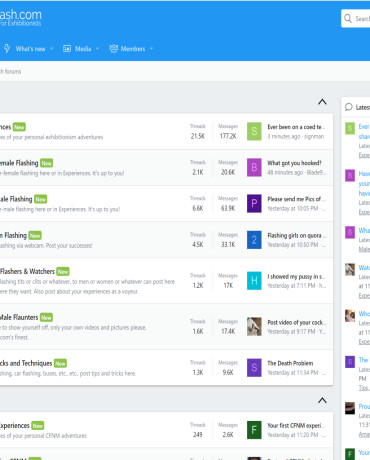Click the thread count 21.5K
Viewport: 370px width, 460px height.
pos(198,136)
